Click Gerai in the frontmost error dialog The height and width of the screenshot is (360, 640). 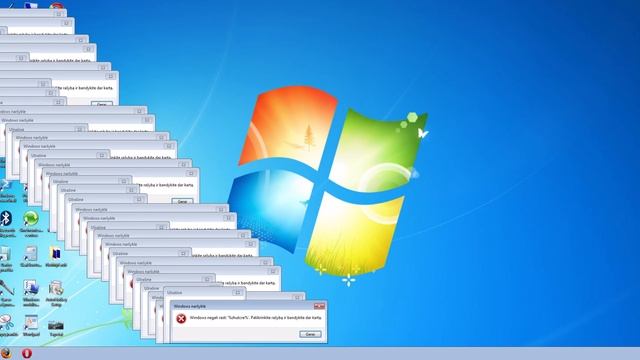[310, 334]
